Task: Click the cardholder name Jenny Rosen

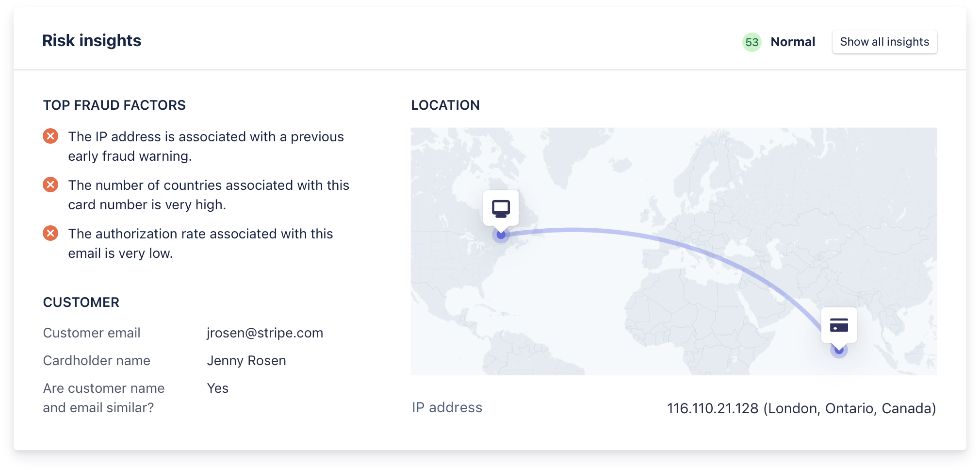Action: pyautogui.click(x=246, y=361)
